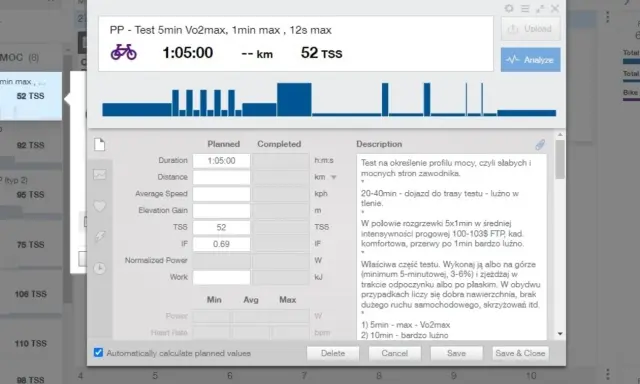
Task: Select the 75 TSS workout in calendar
Action: 31,244
